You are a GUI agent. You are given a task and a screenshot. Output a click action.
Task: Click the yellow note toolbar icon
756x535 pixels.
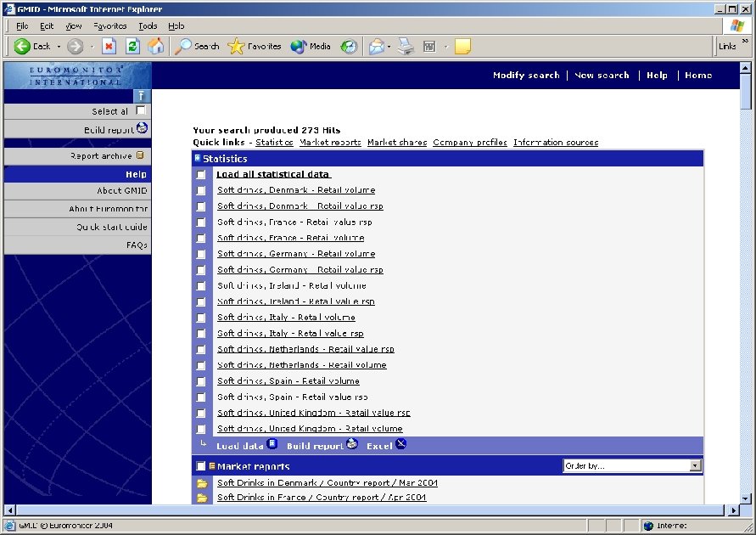(462, 47)
